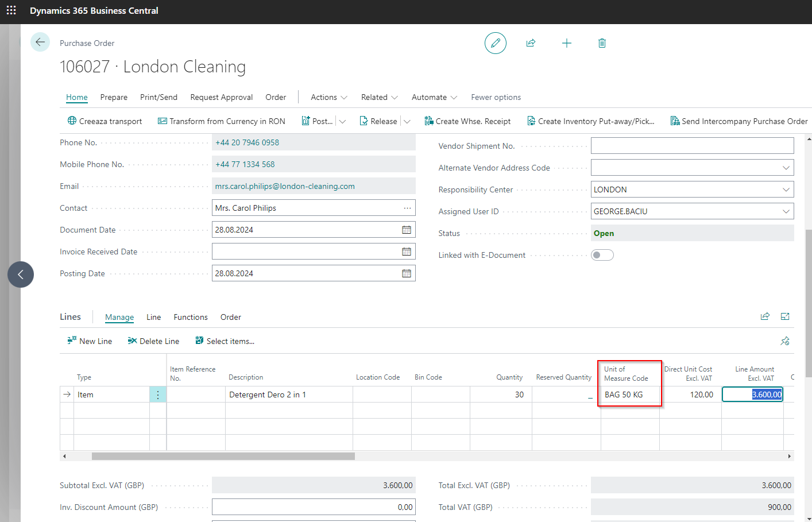Go back using the back arrow
This screenshot has width=812, height=522.
coord(40,42)
